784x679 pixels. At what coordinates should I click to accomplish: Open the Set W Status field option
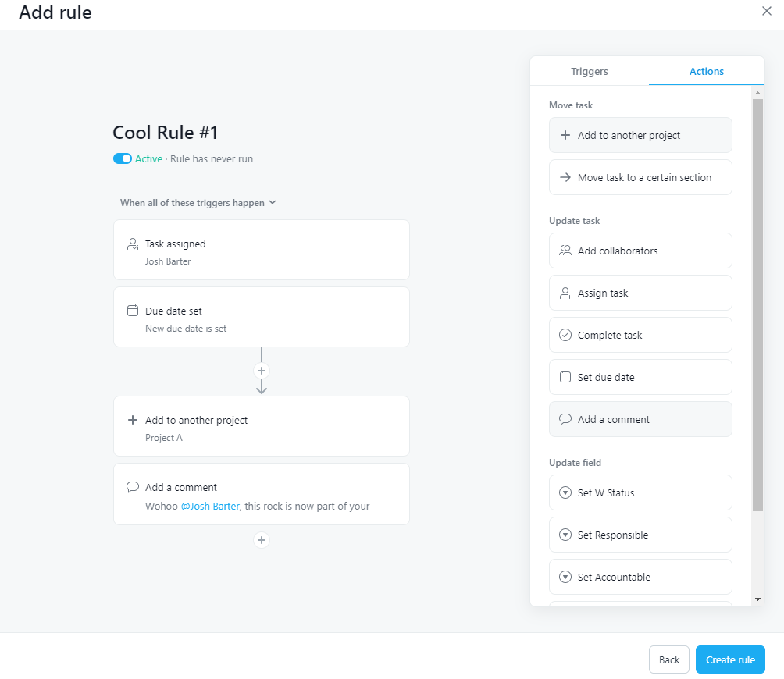point(640,492)
